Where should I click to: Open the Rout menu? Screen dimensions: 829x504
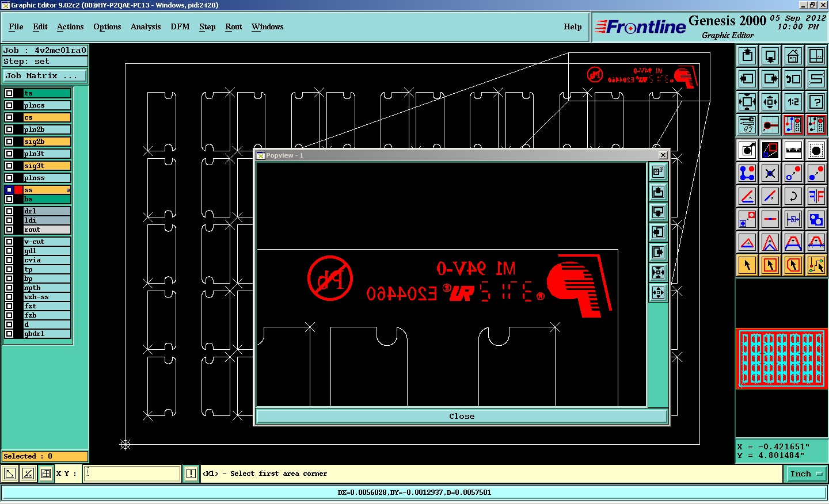234,27
